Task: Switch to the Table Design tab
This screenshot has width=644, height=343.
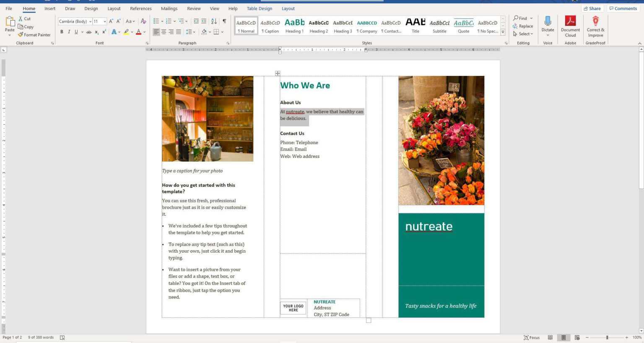Action: [x=259, y=8]
